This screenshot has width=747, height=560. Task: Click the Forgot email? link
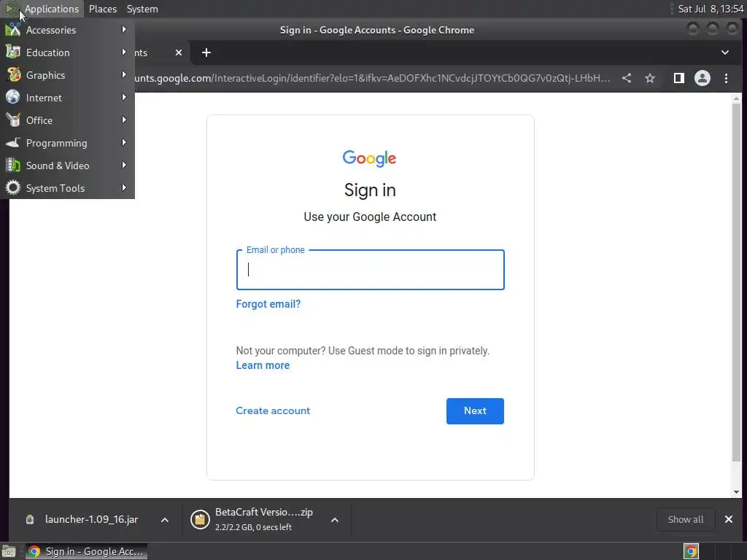pos(268,304)
